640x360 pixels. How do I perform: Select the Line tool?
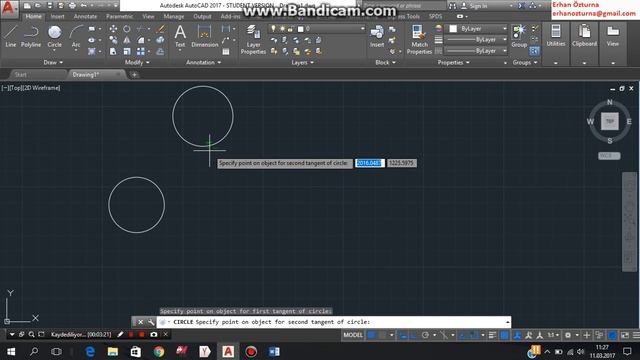[11, 36]
